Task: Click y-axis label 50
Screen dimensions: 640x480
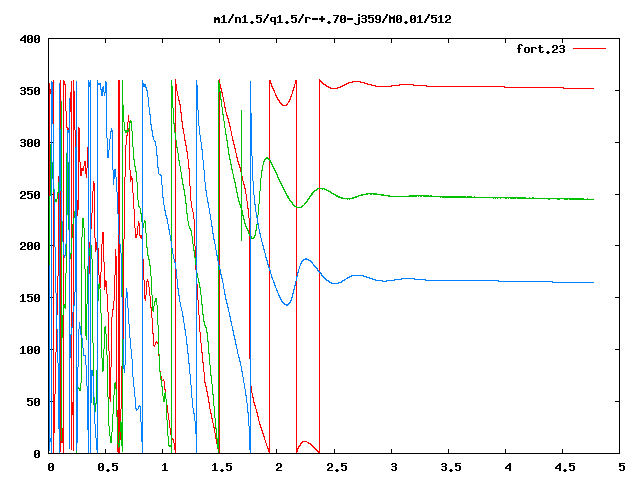Action: [33, 402]
